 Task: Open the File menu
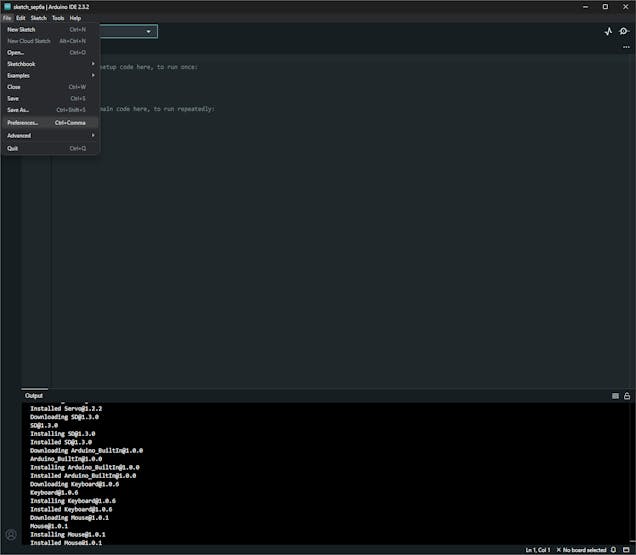click(7, 18)
